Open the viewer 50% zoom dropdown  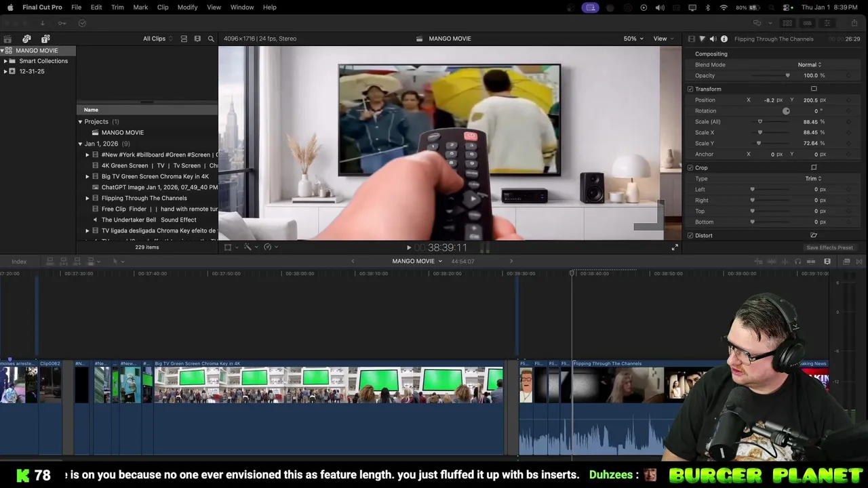coord(633,39)
